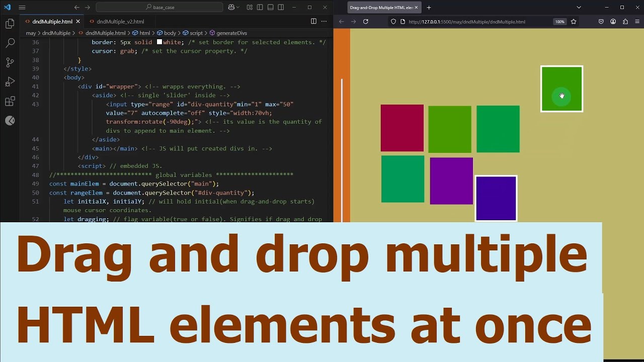This screenshot has height=362, width=644.
Task: Click the browser Back button
Action: [x=341, y=22]
